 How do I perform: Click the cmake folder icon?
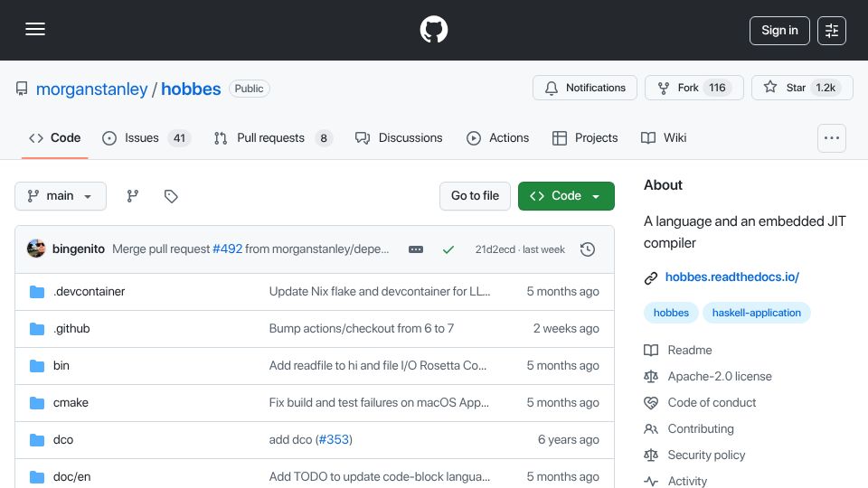(x=37, y=403)
